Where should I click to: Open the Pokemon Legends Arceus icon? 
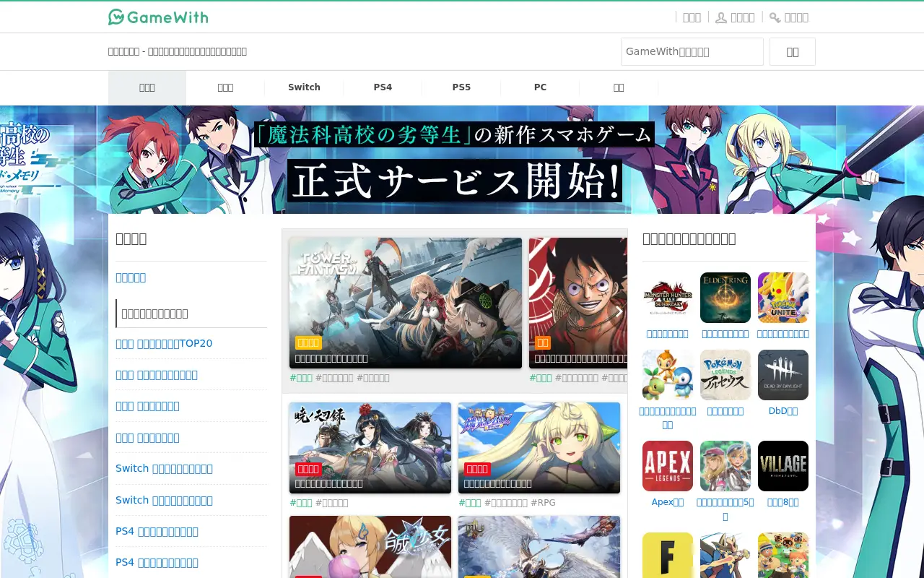click(x=725, y=375)
